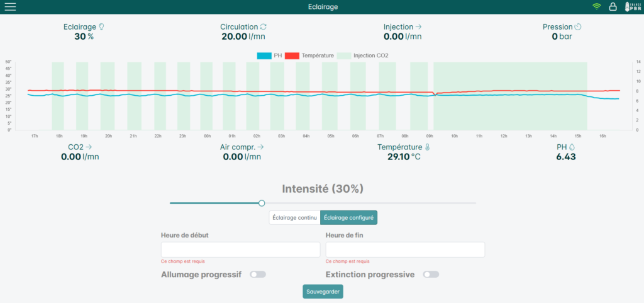Click the light bulb icon beside Eclairage

tap(101, 26)
